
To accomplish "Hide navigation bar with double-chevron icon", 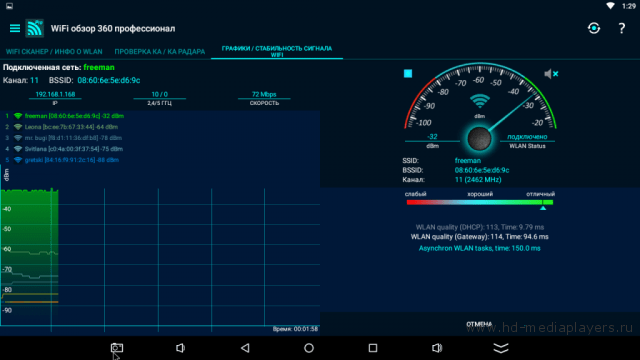I will click(501, 348).
